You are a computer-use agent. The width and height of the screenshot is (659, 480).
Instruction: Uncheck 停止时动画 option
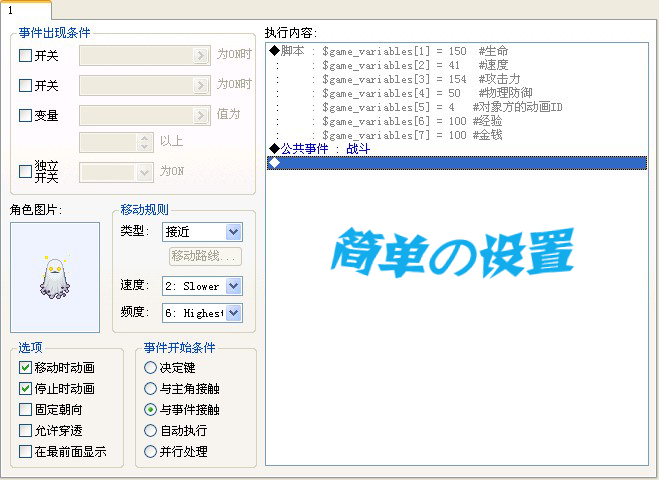point(25,388)
